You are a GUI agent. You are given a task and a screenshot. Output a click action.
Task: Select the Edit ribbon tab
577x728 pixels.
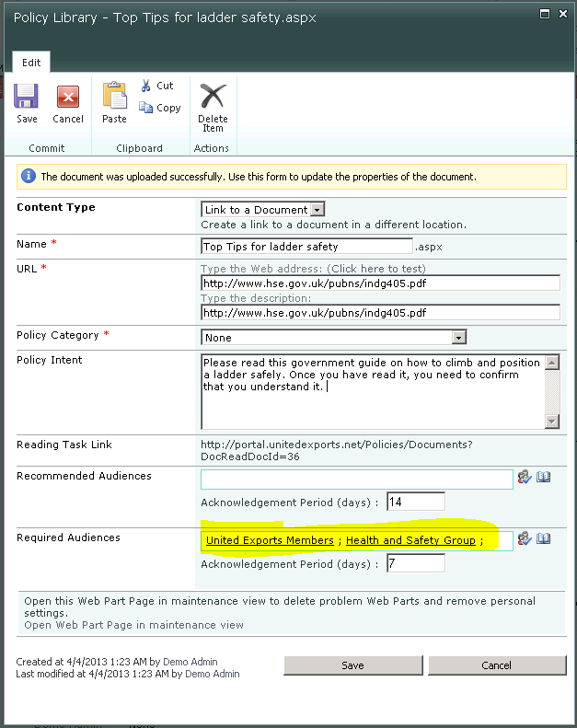coord(31,63)
